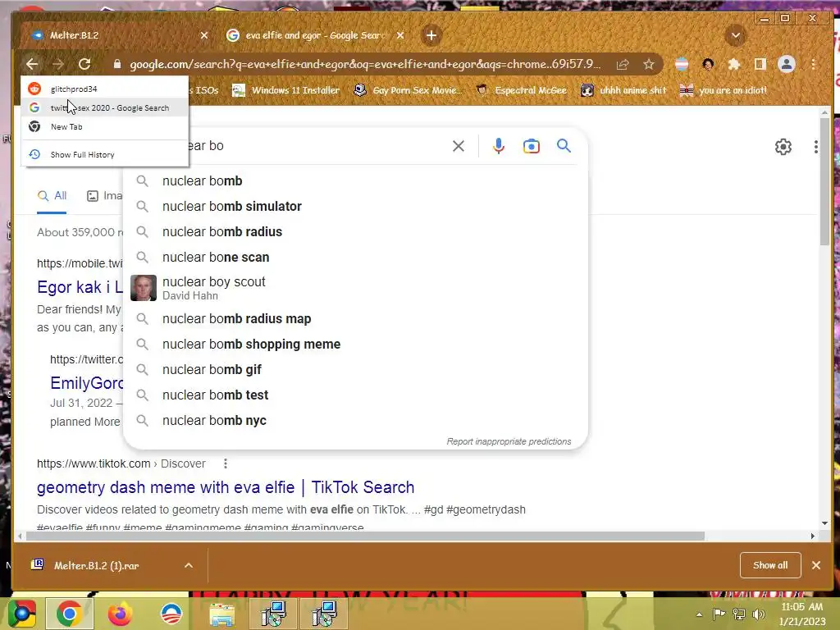Click the vertical page scrollbar
Screen dimensions: 840x630
[x=824, y=182]
